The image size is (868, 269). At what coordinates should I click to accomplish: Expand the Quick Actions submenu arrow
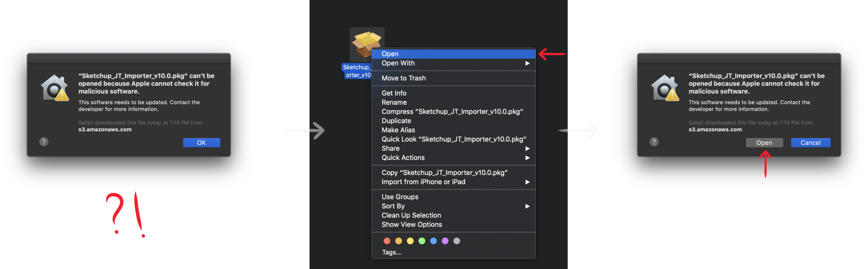click(x=527, y=158)
